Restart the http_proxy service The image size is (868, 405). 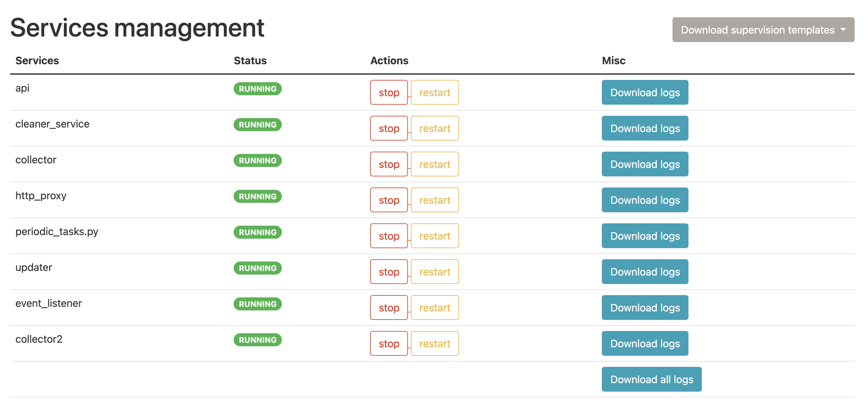[434, 200]
